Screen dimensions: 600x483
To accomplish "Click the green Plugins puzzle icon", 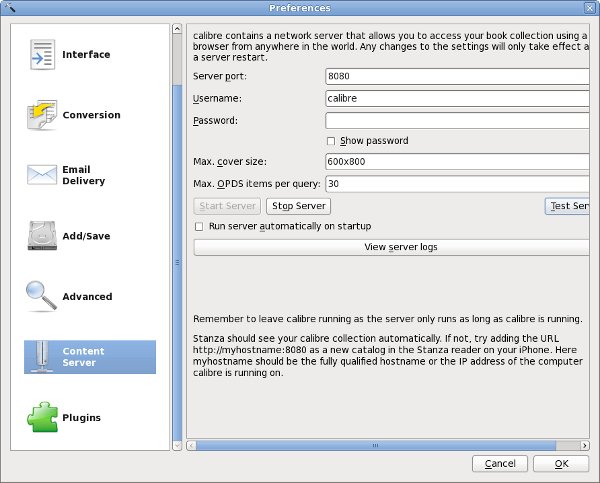I will click(42, 417).
